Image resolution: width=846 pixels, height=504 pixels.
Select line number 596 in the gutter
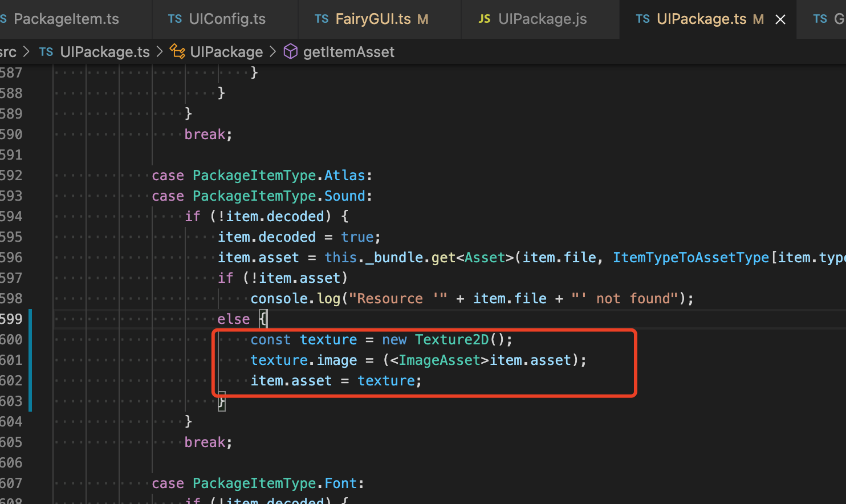pos(11,257)
